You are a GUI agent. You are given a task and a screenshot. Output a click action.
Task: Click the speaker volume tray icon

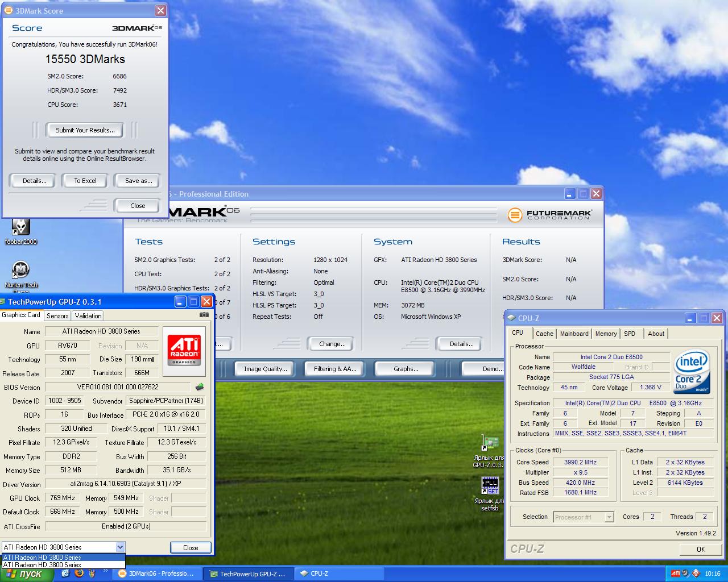(686, 573)
